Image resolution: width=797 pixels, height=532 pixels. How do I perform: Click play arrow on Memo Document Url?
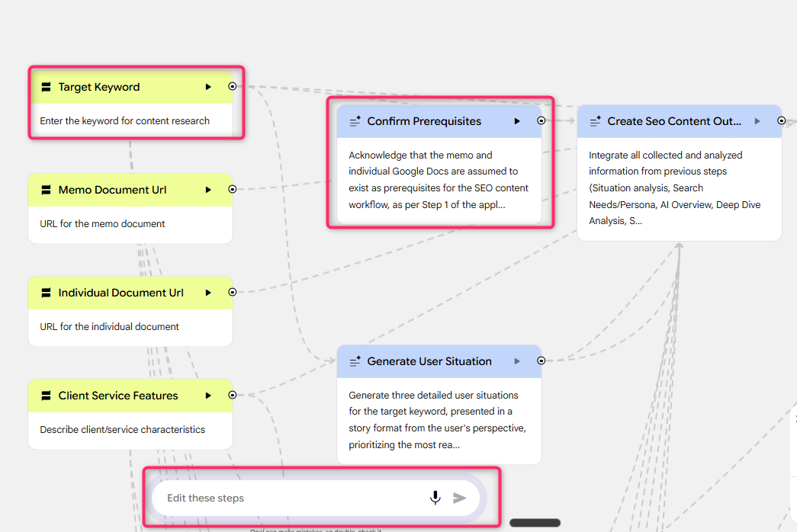(208, 190)
